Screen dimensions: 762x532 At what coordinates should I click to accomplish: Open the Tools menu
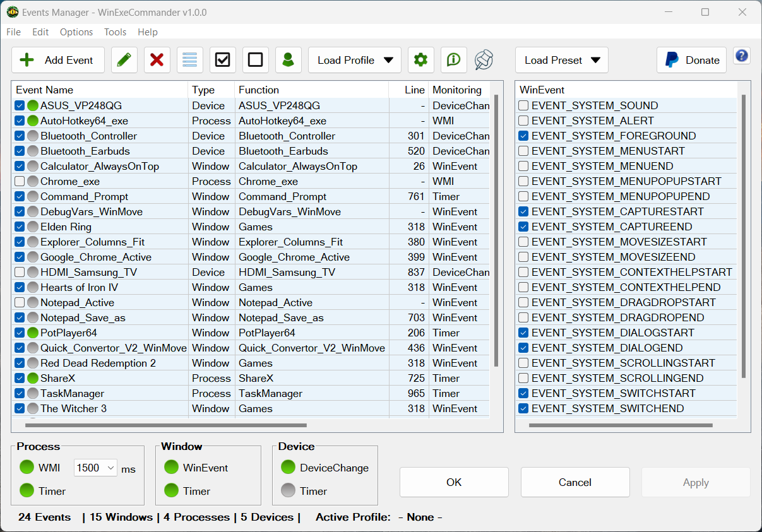(116, 32)
